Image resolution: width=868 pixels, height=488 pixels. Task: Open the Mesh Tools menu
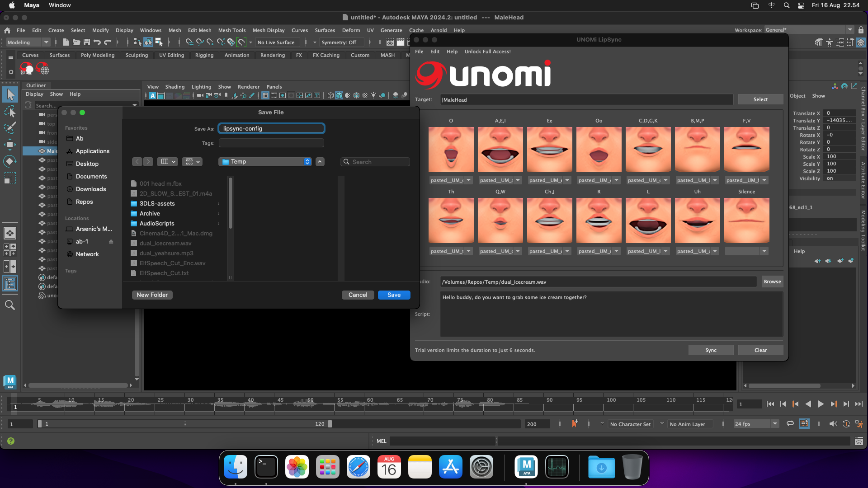(231, 30)
